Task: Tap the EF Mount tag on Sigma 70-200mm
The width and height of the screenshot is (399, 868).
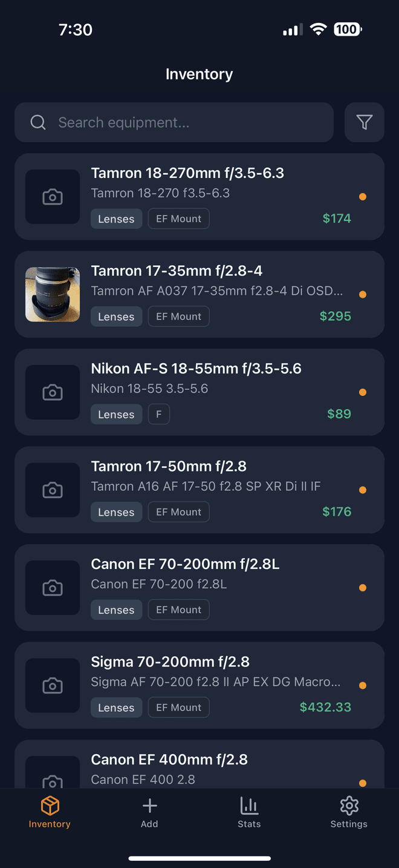Action: [x=178, y=708]
